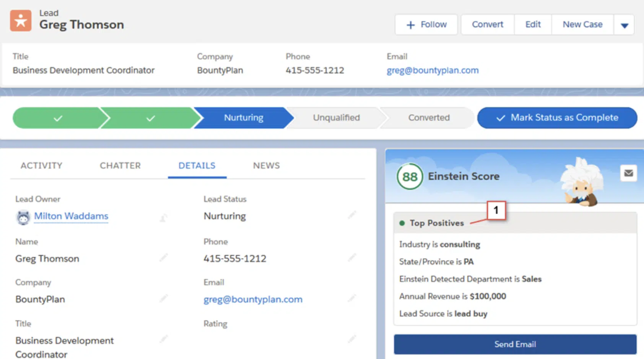Click phone number 415-555-1212 in header
644x359 pixels.
pos(315,70)
